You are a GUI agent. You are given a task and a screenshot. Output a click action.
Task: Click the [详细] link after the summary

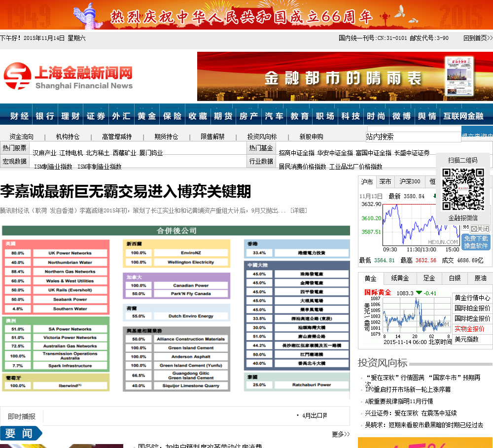click(298, 210)
